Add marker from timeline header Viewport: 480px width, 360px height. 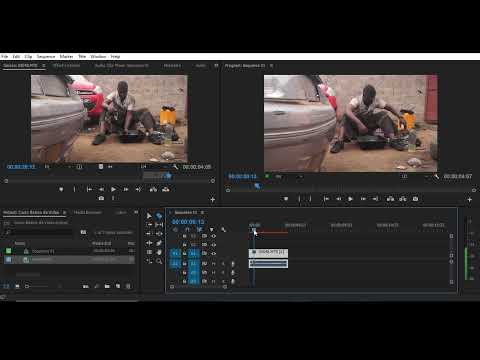coord(211,230)
